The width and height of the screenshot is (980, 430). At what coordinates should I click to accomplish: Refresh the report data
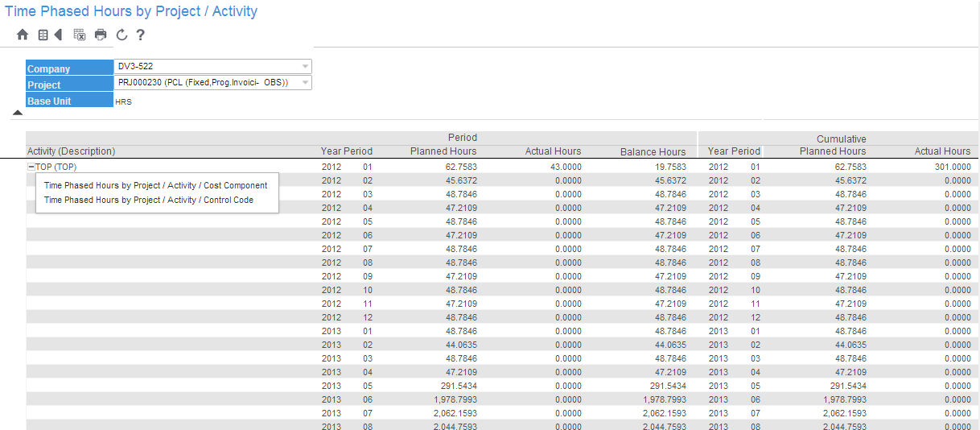[x=121, y=35]
